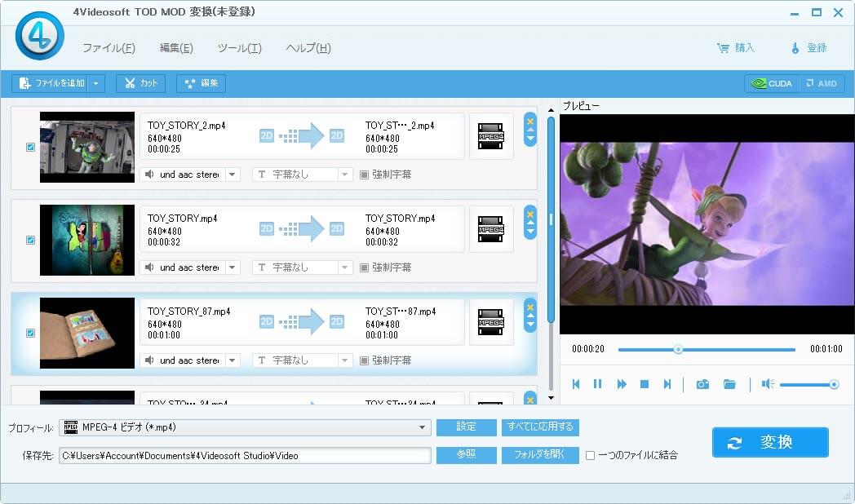Open the shopping cart 購入 purchase link

736,48
